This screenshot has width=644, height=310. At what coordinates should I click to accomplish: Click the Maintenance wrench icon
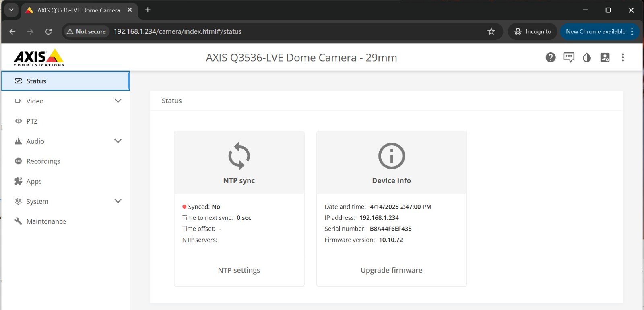(18, 221)
